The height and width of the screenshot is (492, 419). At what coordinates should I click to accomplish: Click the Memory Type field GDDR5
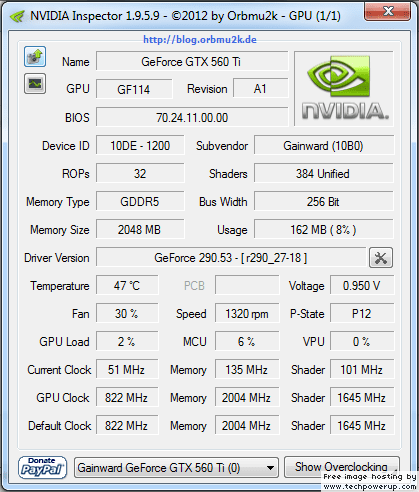click(x=140, y=201)
